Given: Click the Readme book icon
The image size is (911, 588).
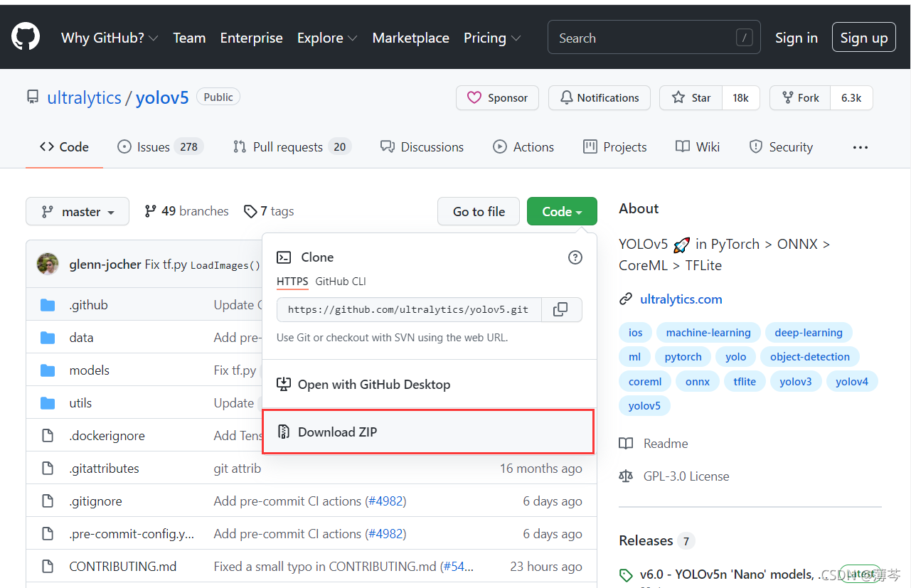Looking at the screenshot, I should click(626, 444).
